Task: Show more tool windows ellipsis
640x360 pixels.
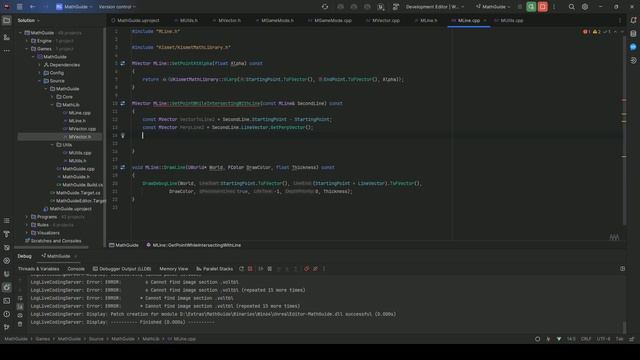Action: click(x=7, y=51)
